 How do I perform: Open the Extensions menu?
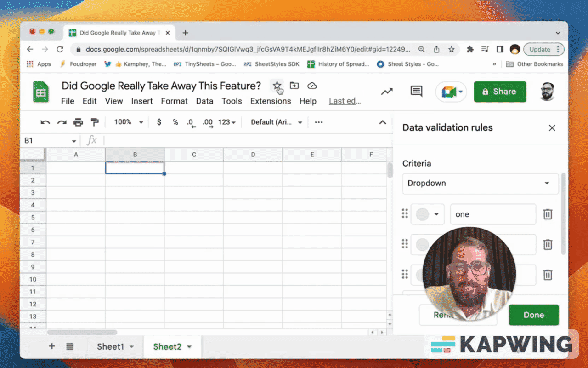pyautogui.click(x=271, y=101)
